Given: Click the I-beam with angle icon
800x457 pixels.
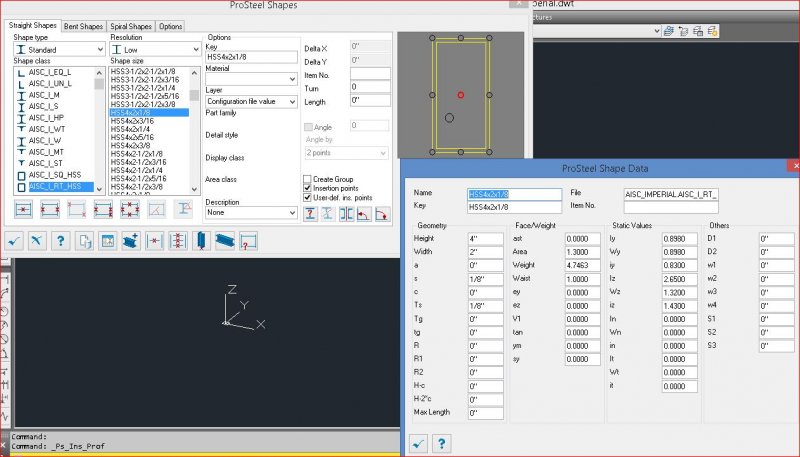Looking at the screenshot, I should tap(183, 210).
